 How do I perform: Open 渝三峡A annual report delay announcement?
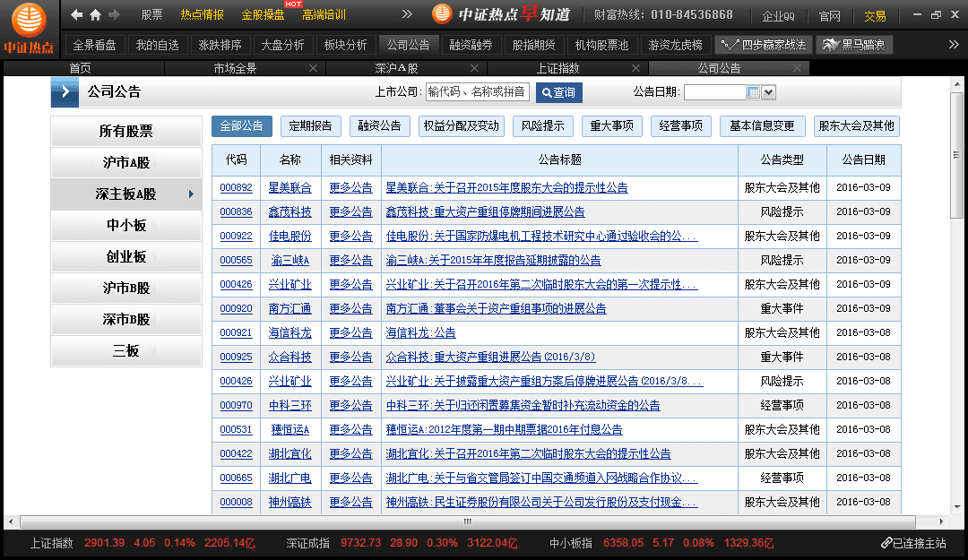pos(493,261)
